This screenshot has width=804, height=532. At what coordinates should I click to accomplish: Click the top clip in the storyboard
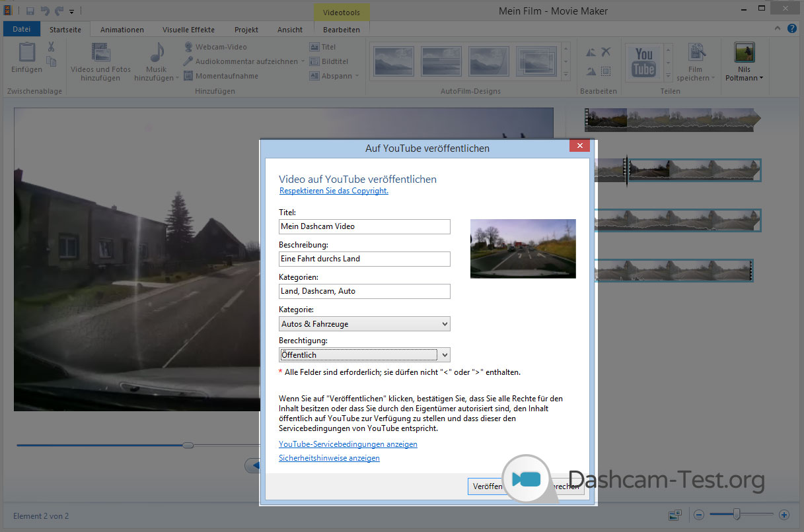pyautogui.click(x=672, y=119)
